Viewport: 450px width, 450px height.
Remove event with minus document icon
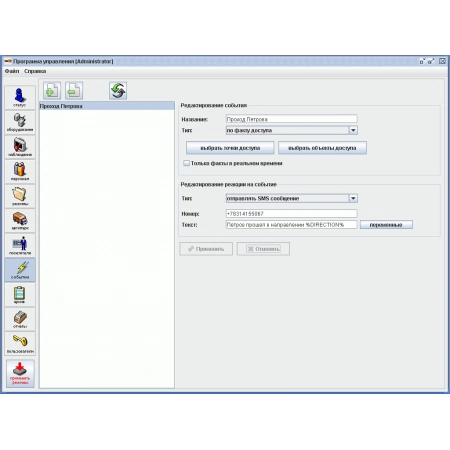[74, 91]
